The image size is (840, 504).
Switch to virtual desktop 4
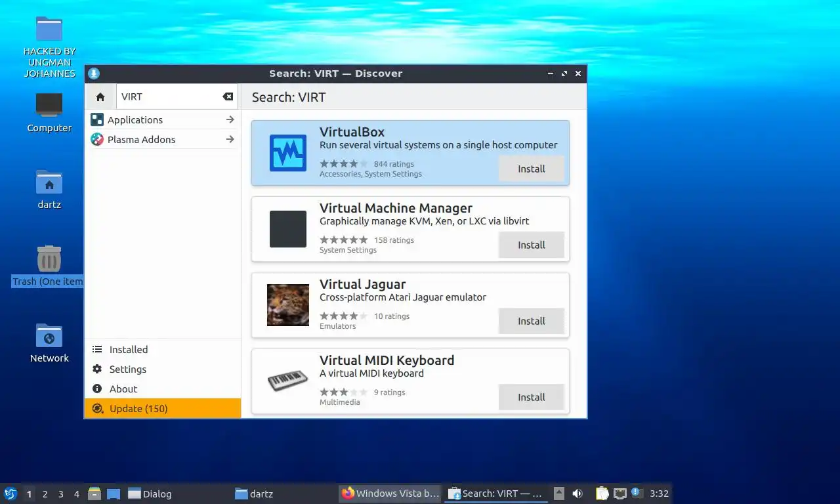[76, 493]
